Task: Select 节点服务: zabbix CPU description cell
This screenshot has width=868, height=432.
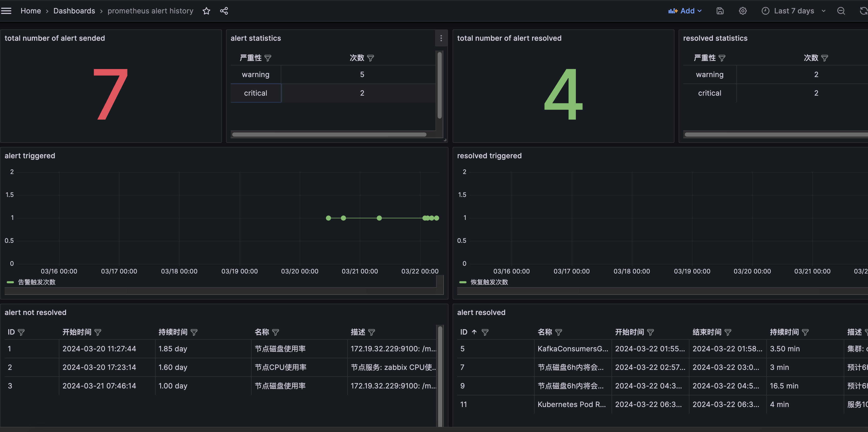Action: (x=392, y=367)
